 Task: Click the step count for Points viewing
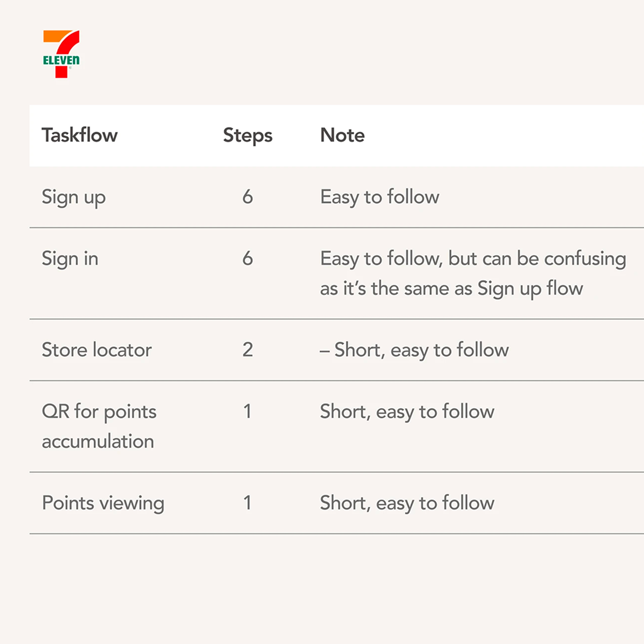[247, 503]
